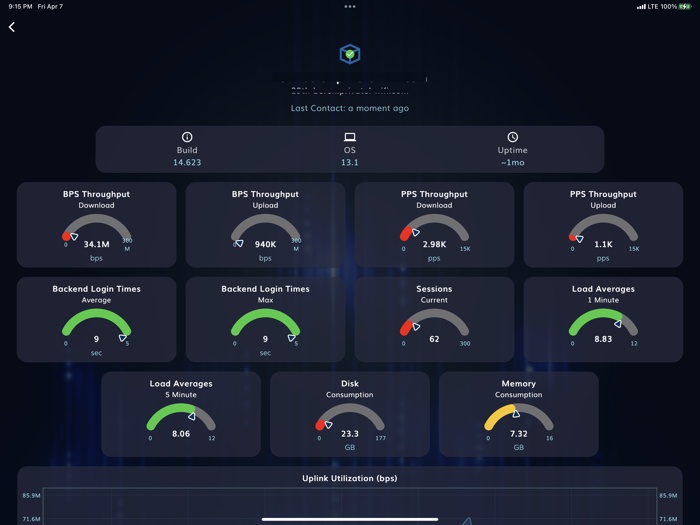
Task: Open the BPS Throughput Upload gauge
Action: click(265, 225)
